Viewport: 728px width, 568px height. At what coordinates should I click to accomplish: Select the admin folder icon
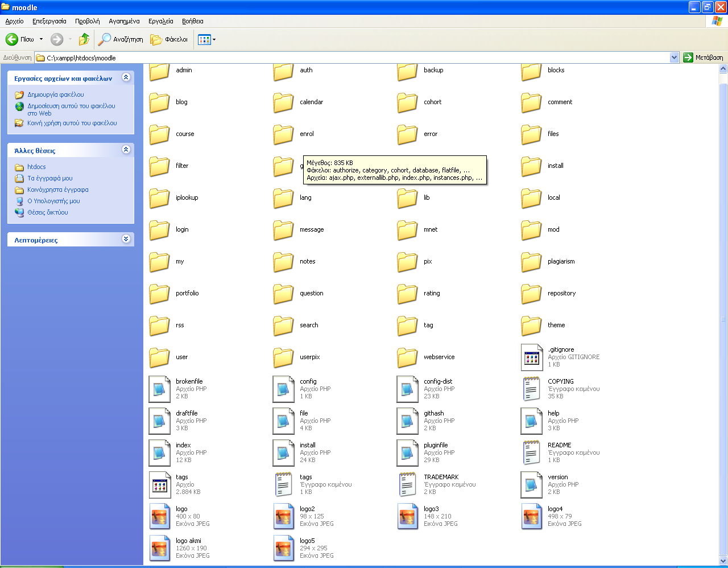159,71
